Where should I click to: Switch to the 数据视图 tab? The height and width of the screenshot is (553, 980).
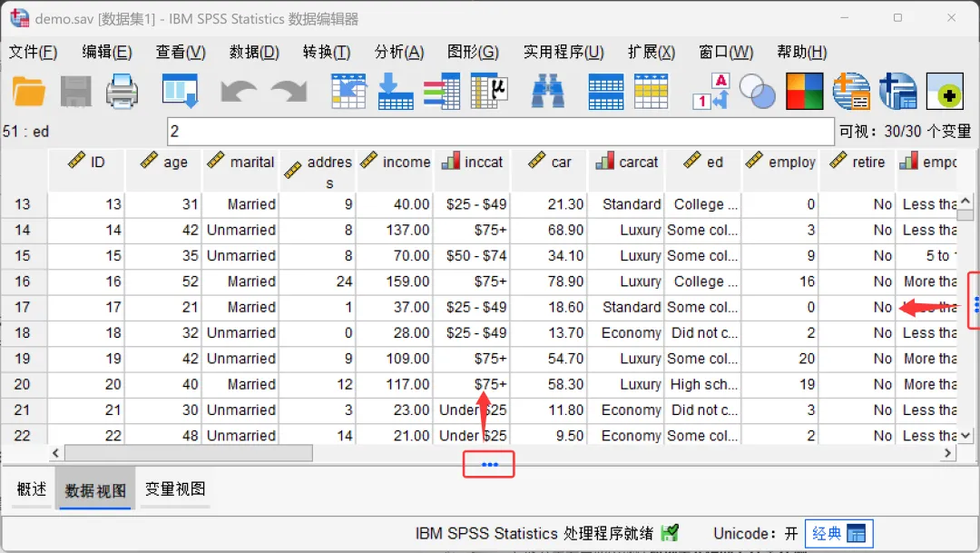[x=95, y=489]
